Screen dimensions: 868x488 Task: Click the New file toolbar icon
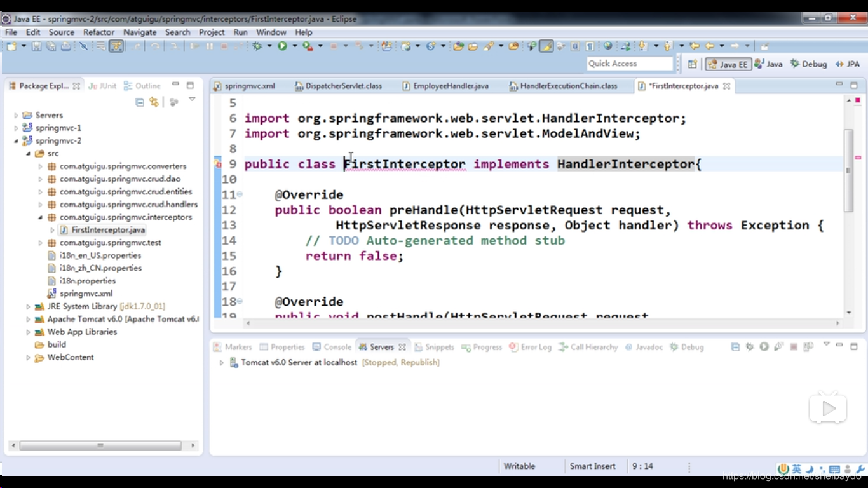[11, 46]
